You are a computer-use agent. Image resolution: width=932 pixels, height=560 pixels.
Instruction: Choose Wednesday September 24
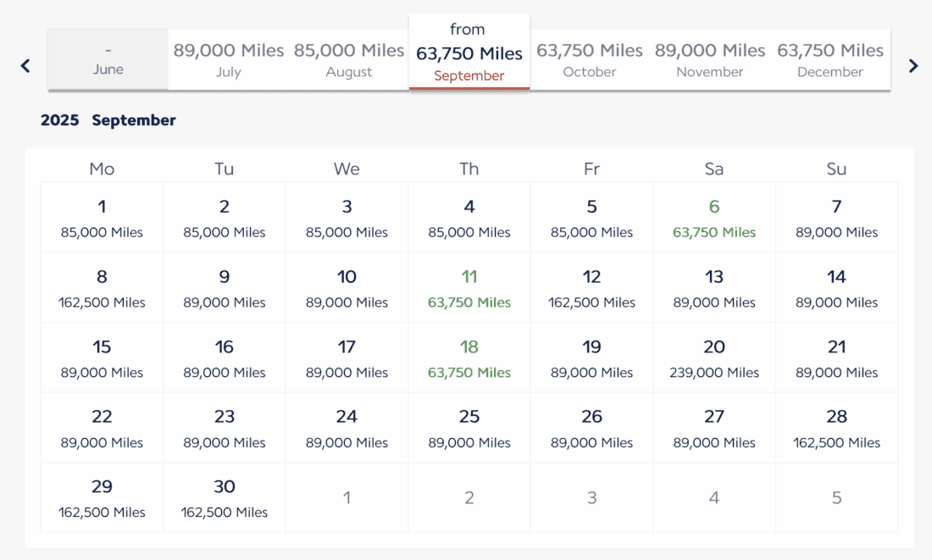347,428
